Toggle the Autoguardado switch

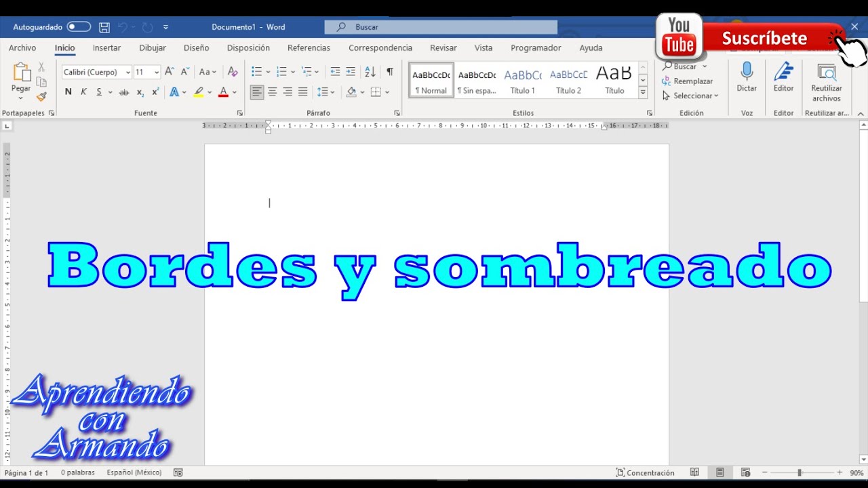coord(79,27)
